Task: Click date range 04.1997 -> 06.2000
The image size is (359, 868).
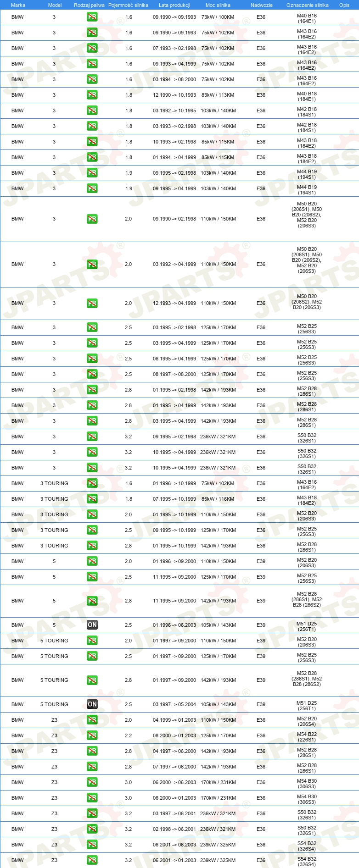Action: point(174,751)
